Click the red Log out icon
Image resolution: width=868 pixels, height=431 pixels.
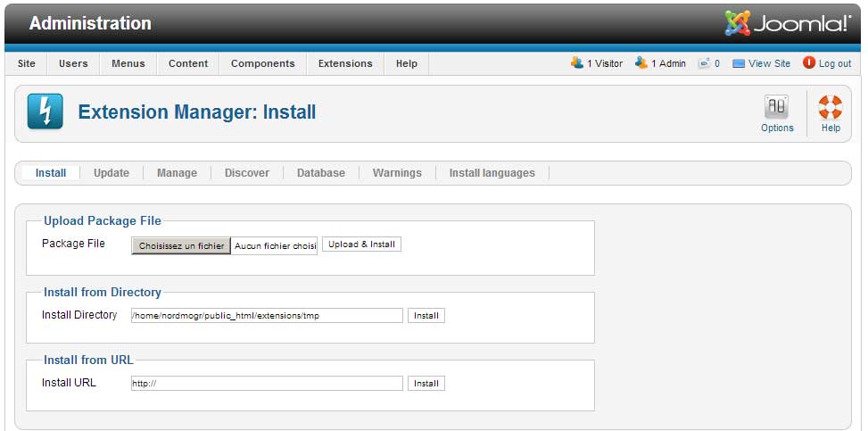809,62
